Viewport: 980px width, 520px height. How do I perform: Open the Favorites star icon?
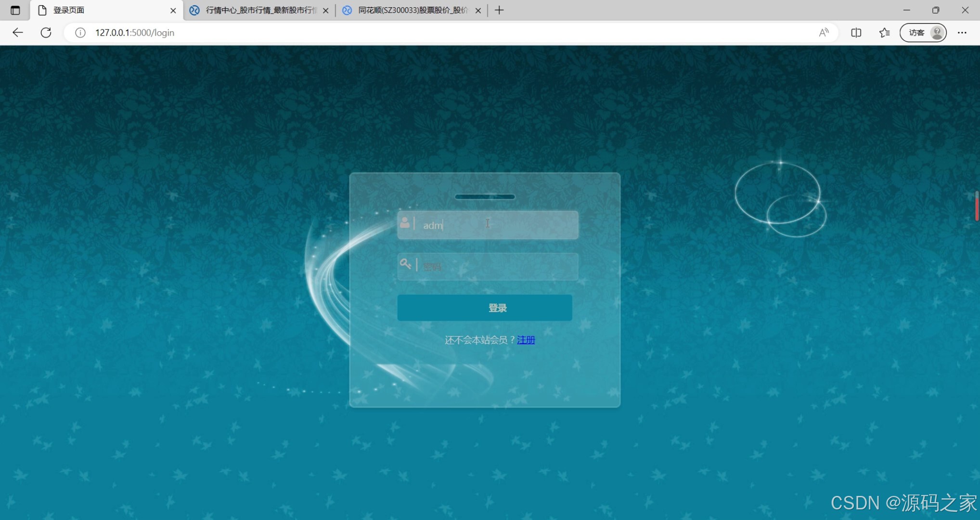(x=884, y=33)
